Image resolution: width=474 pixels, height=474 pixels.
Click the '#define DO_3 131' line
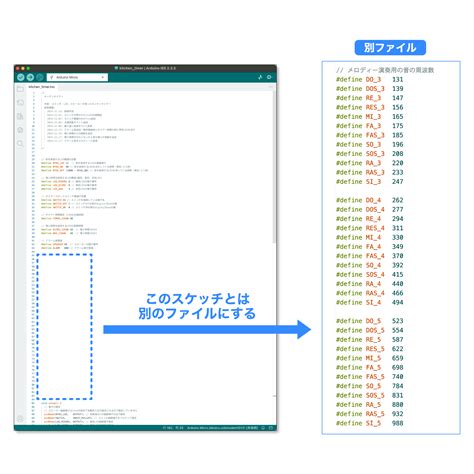coord(369,79)
